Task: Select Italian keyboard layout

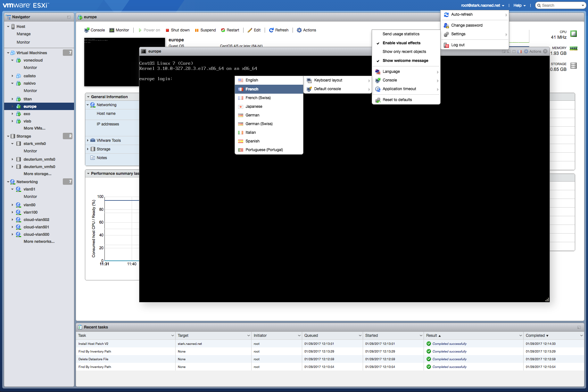Action: [x=269, y=132]
